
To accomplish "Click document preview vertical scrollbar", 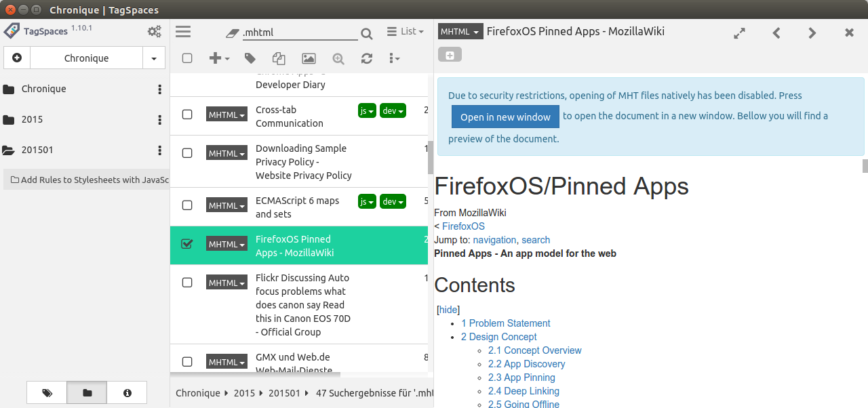I will (865, 166).
